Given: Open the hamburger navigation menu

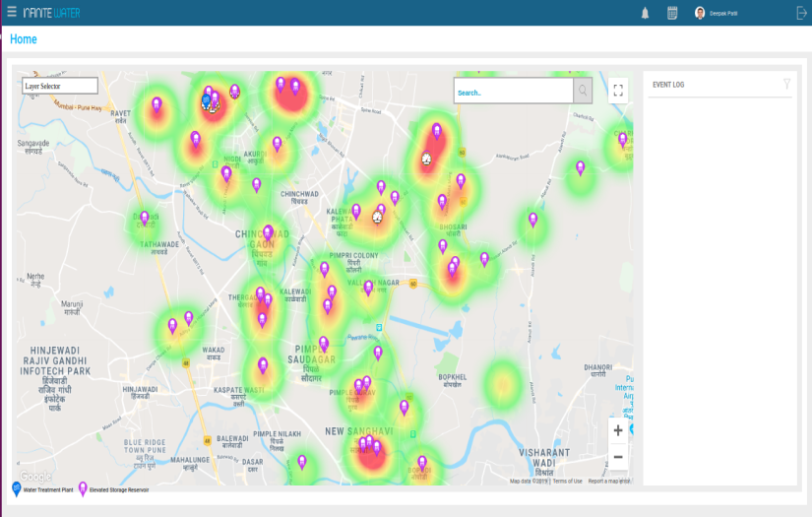Looking at the screenshot, I should 12,12.
